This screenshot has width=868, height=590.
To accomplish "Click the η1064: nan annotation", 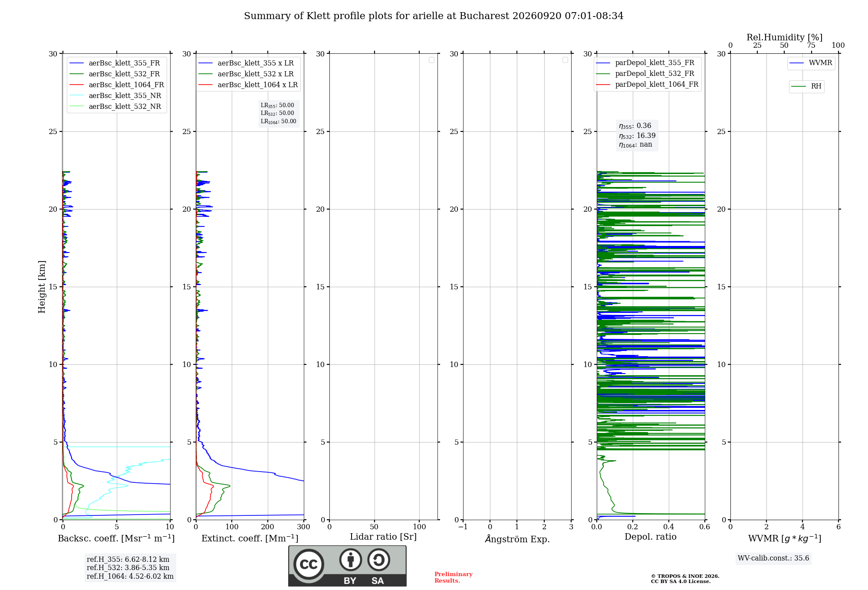I will point(635,144).
